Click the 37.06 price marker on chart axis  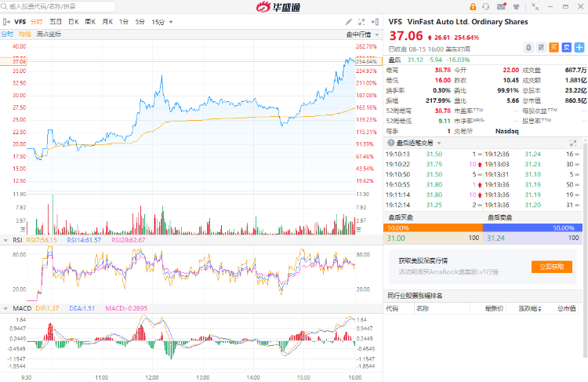(x=13, y=61)
